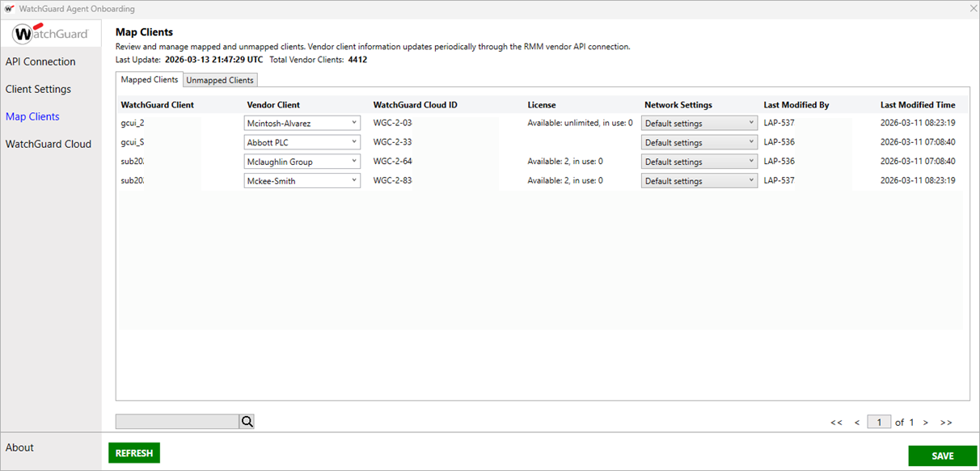980x471 pixels.
Task: Sort by WatchGuard Client column header
Action: (x=158, y=105)
